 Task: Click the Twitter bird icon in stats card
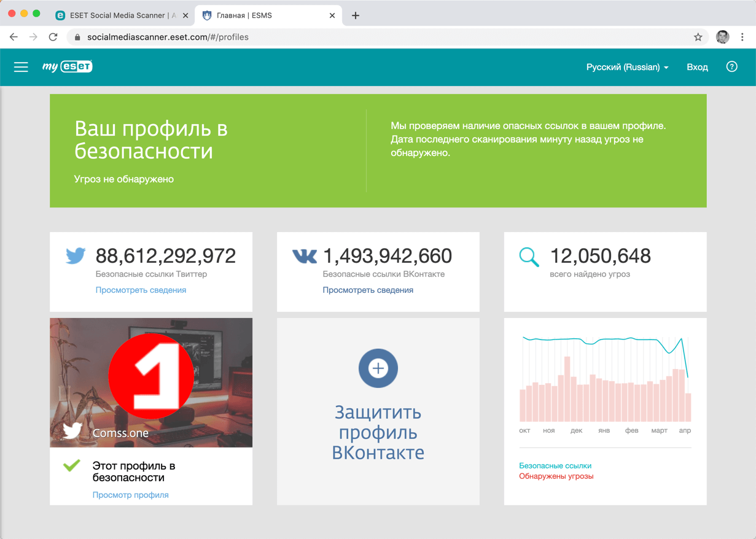tap(76, 255)
